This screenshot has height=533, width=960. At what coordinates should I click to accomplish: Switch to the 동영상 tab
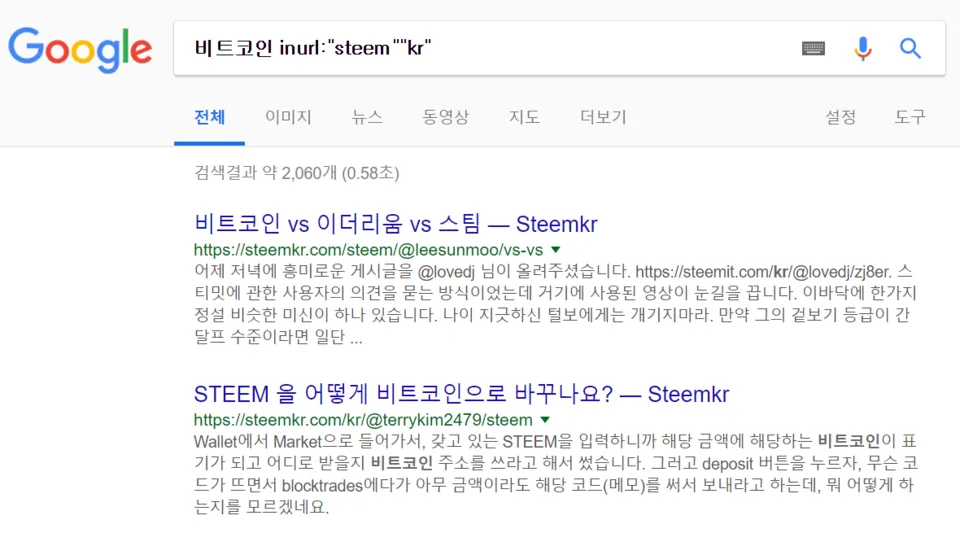click(x=446, y=117)
